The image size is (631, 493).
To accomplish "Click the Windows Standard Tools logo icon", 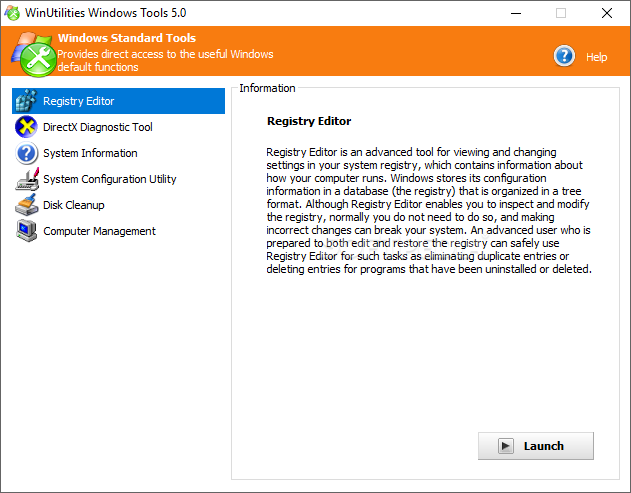I will click(x=34, y=54).
